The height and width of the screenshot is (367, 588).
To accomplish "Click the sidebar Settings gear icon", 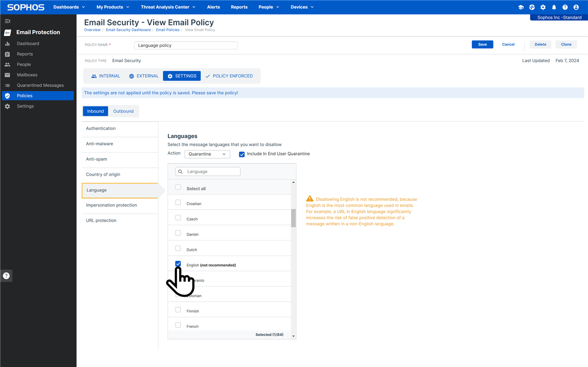I will [x=7, y=106].
